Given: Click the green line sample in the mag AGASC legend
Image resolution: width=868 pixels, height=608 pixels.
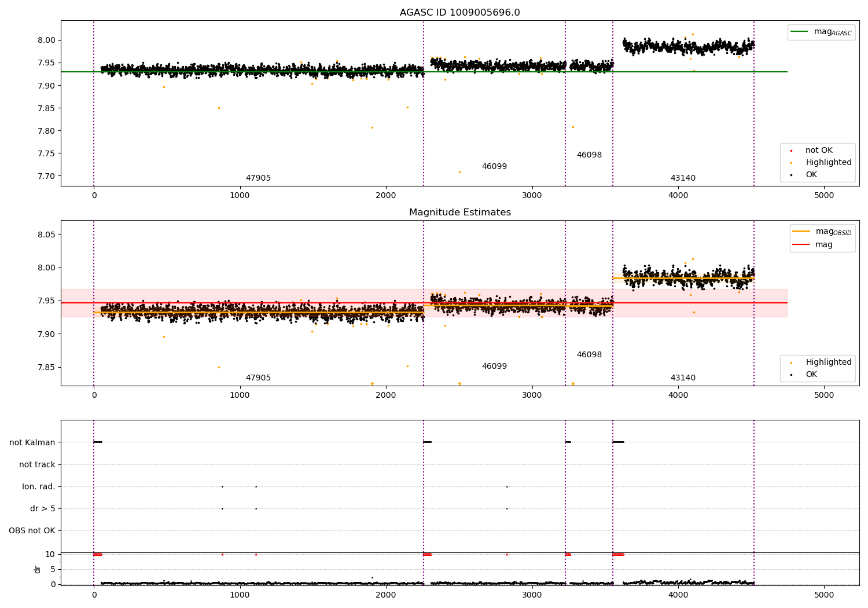Looking at the screenshot, I should tap(800, 32).
